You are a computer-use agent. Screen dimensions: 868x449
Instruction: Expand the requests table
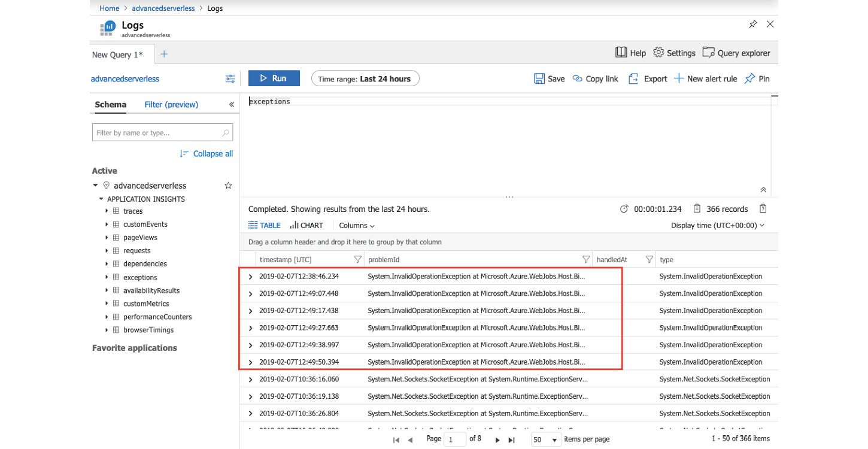[x=107, y=250]
